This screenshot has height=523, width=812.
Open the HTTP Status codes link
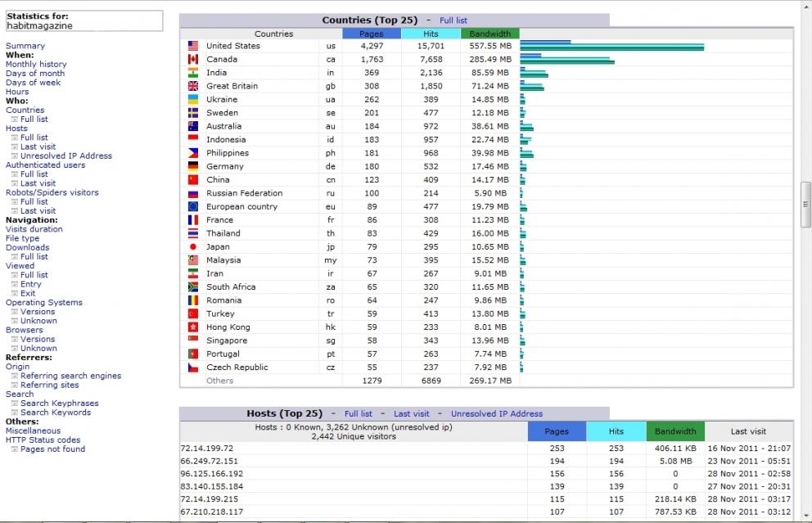[x=43, y=440]
